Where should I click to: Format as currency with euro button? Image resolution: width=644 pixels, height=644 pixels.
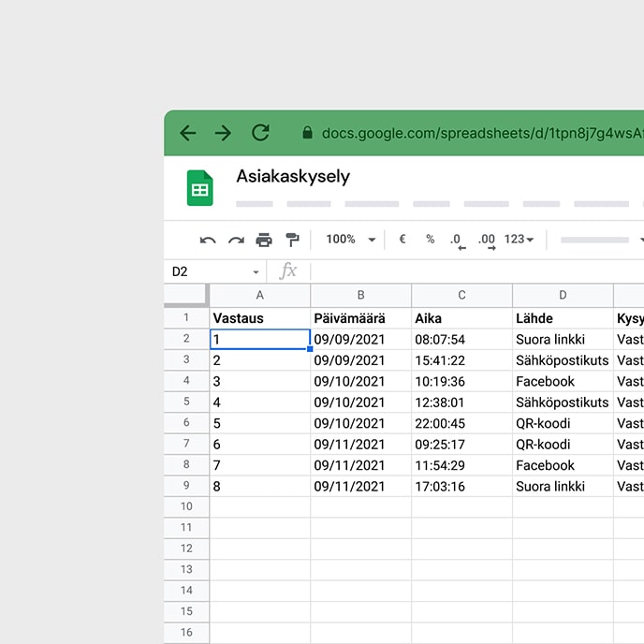[402, 240]
